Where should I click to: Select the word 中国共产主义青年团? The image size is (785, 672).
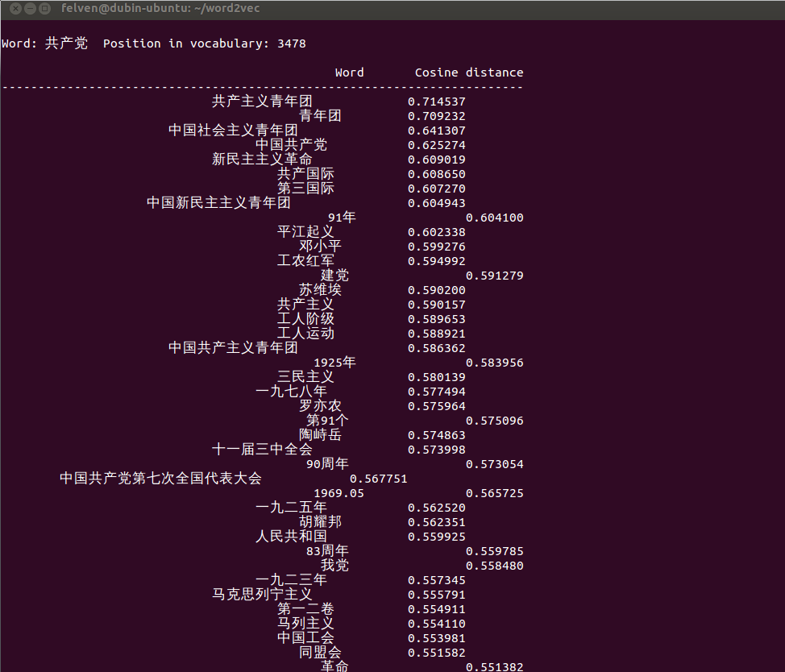[x=233, y=348]
